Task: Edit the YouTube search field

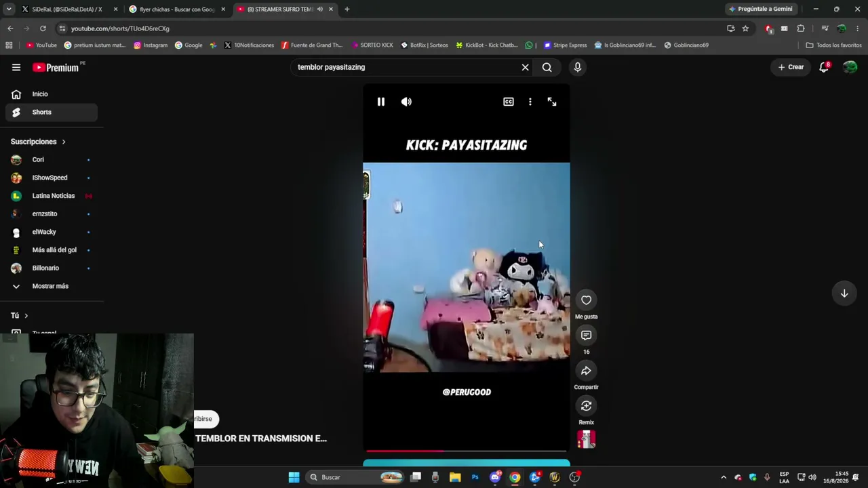Action: click(x=406, y=67)
